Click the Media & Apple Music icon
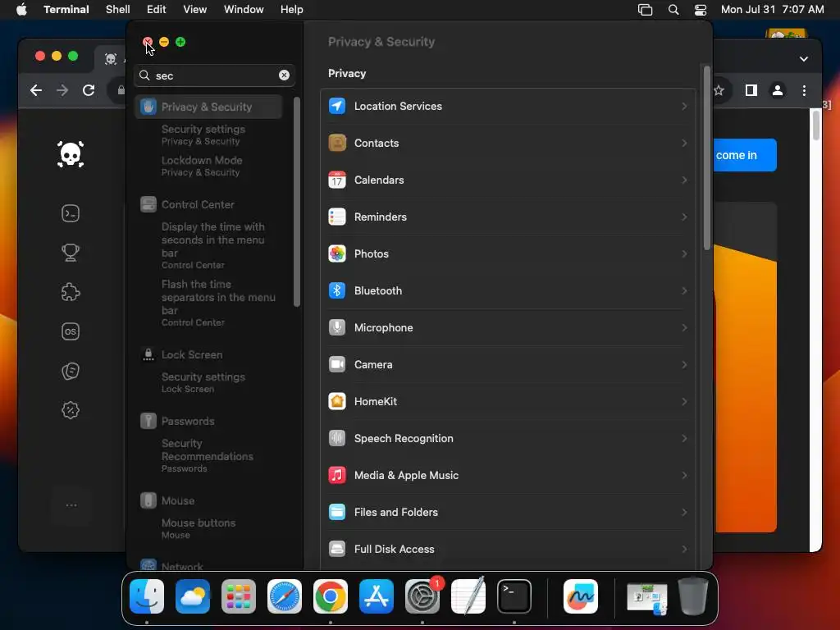Viewport: 840px width, 630px height. point(337,475)
